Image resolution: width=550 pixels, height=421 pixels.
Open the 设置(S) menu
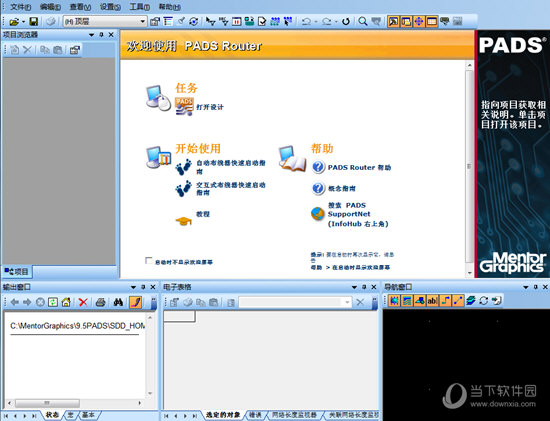tap(110, 7)
